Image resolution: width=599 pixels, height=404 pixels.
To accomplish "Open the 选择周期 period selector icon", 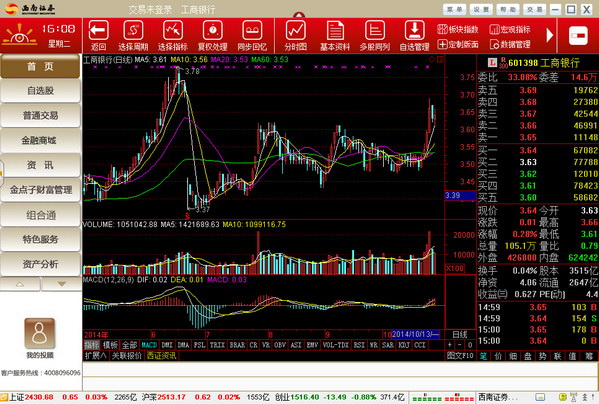I will click(133, 31).
